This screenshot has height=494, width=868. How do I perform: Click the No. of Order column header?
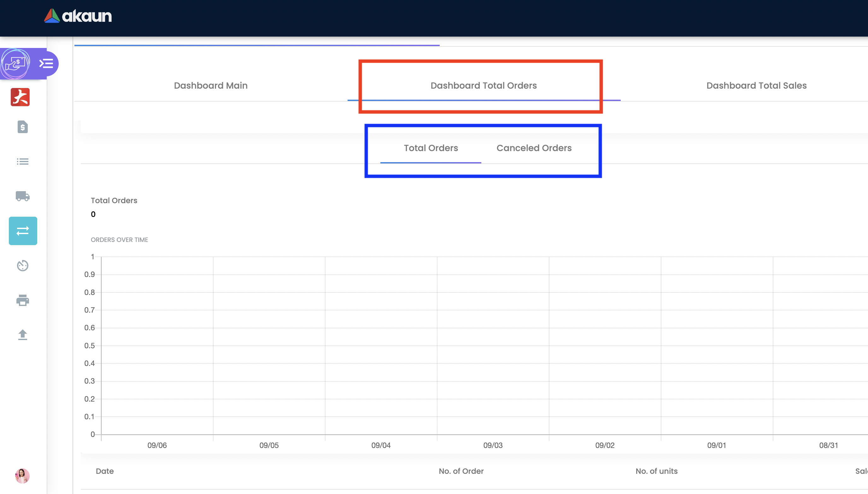click(461, 471)
